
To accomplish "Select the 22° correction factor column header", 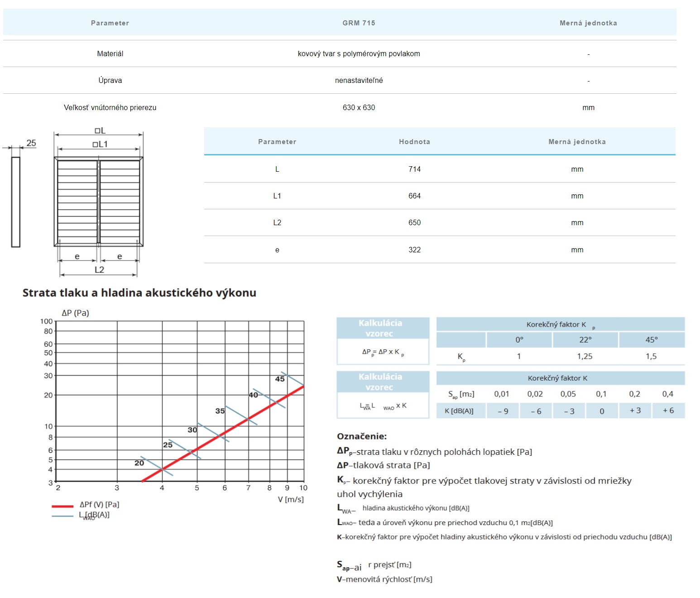I will click(x=585, y=340).
